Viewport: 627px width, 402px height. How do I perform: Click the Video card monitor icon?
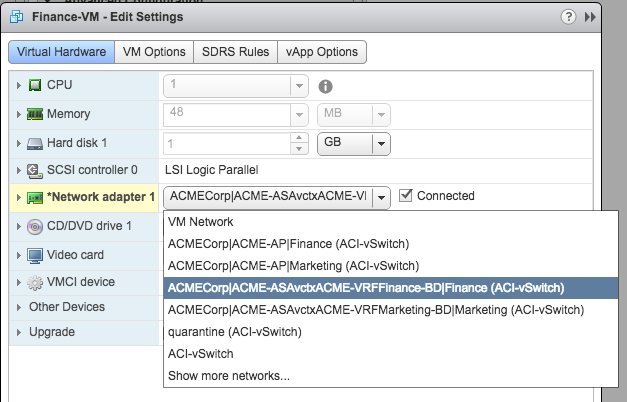click(35, 256)
